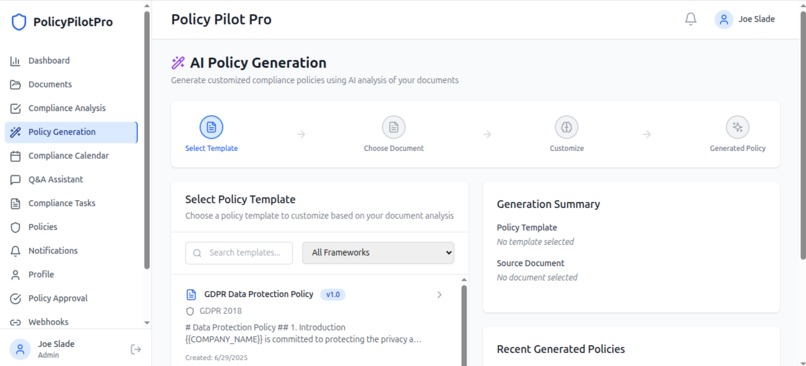The width and height of the screenshot is (806, 366).
Task: Click the sidebar scroll down arrow
Action: click(x=147, y=323)
